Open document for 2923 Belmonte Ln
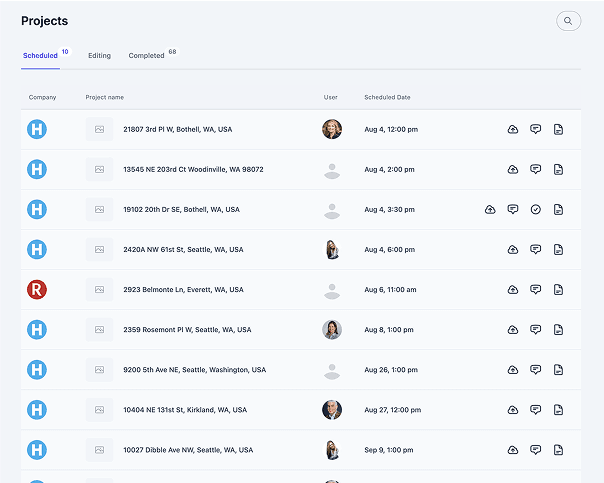Screen dimensions: 604x483 558,290
